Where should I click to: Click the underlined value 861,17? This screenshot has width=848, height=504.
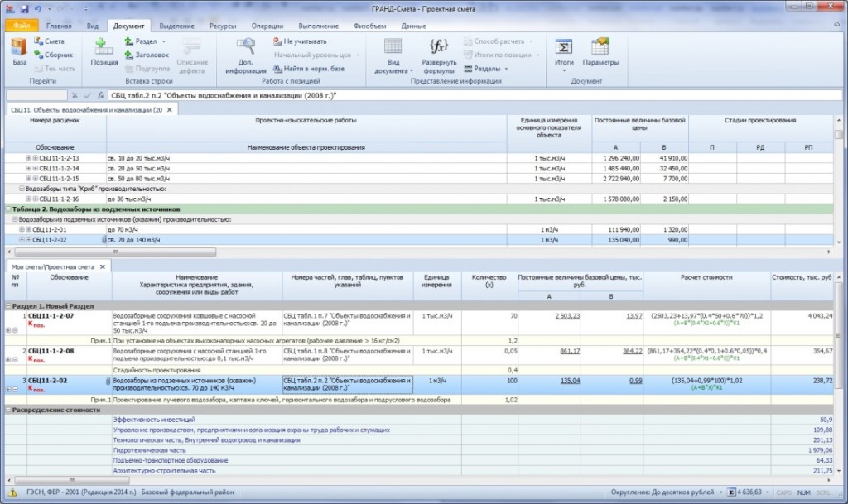(x=570, y=351)
